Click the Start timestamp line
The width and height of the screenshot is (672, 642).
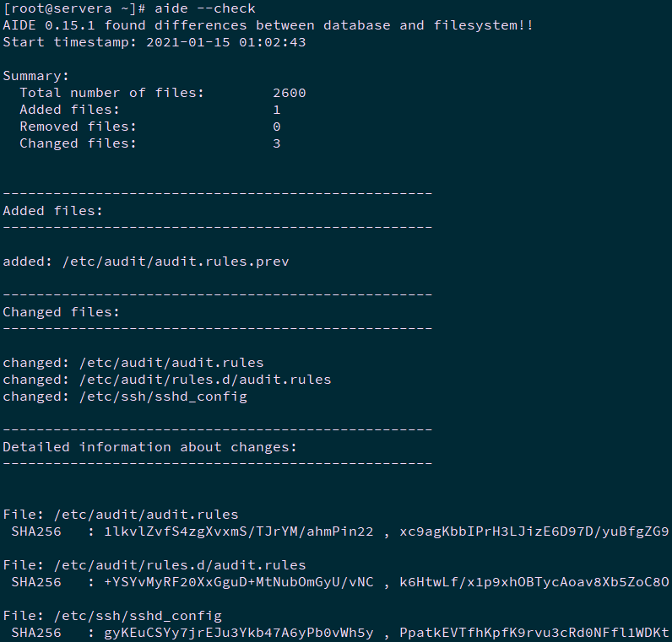click(x=154, y=42)
